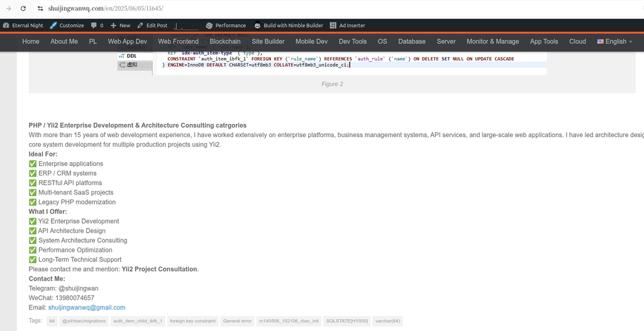
Task: Open site information icon in address bar
Action: (40, 8)
